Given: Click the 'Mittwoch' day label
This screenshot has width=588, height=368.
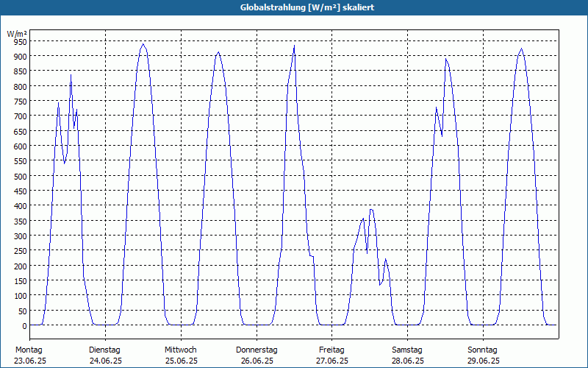Looking at the screenshot, I should click(x=180, y=350).
